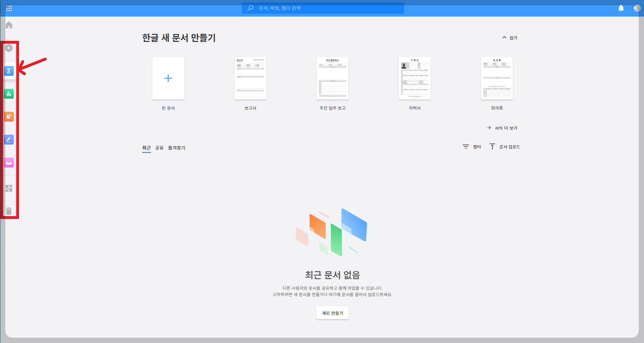Open the 필터 filter option
644x343 pixels.
472,147
